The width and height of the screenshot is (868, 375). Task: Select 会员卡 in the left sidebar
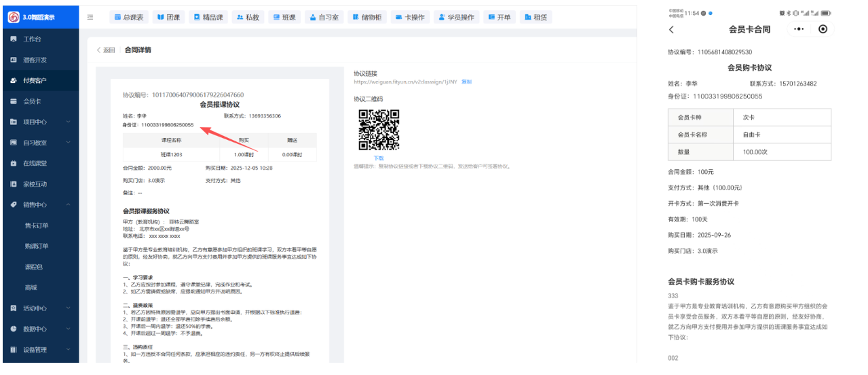click(x=32, y=101)
